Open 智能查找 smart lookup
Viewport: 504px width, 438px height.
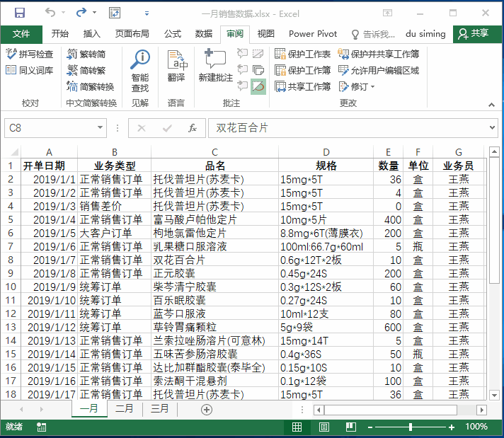(140, 71)
